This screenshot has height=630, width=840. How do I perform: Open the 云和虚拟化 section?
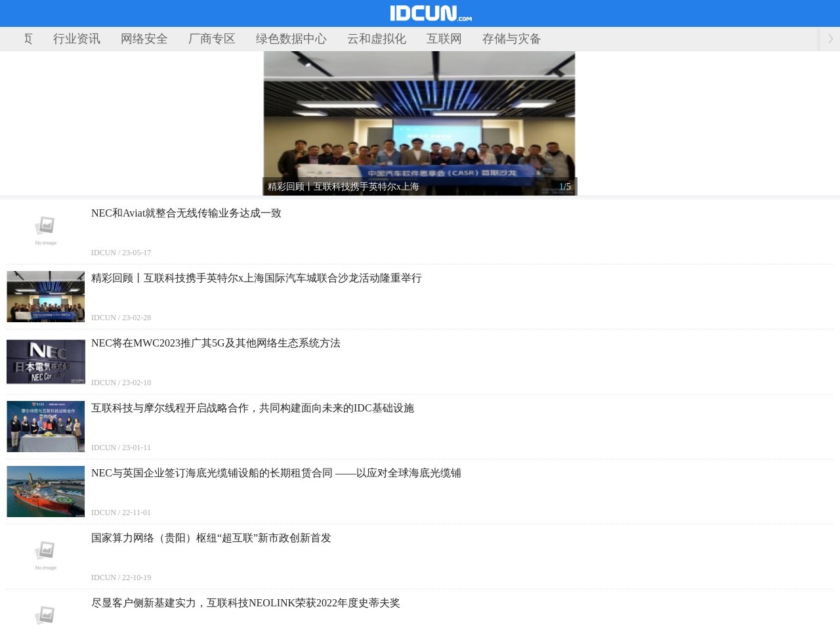pyautogui.click(x=377, y=39)
